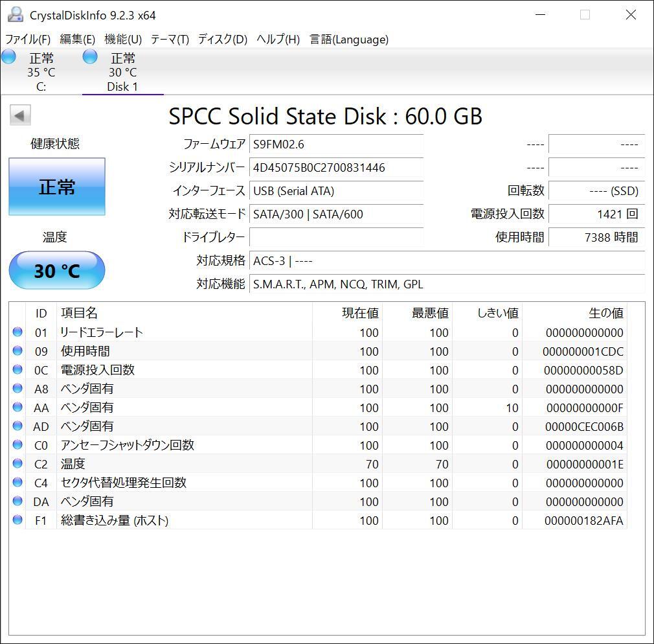Click the power on hours 7388 時間
654x644 pixels.
[x=597, y=238]
